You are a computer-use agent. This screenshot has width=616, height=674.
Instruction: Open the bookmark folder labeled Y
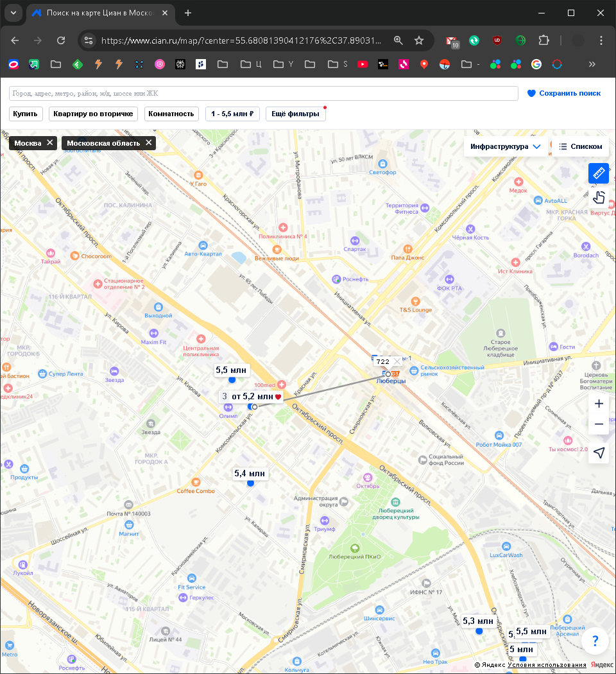284,64
